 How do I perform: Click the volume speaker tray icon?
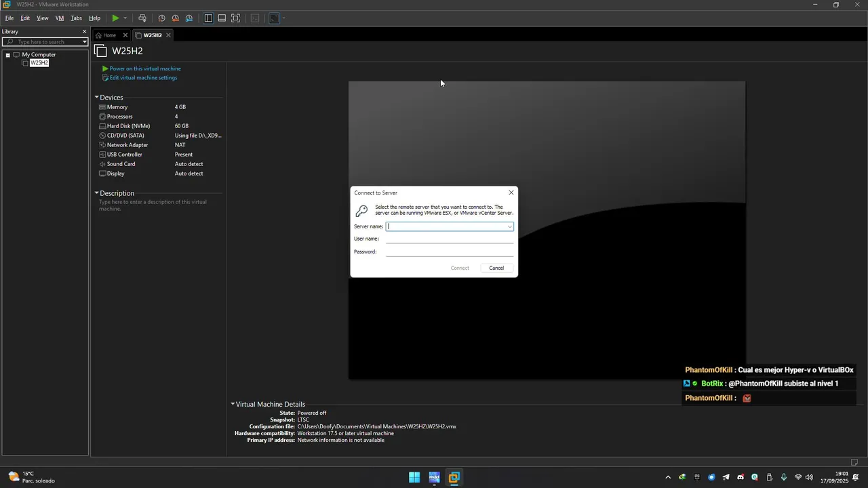click(809, 477)
